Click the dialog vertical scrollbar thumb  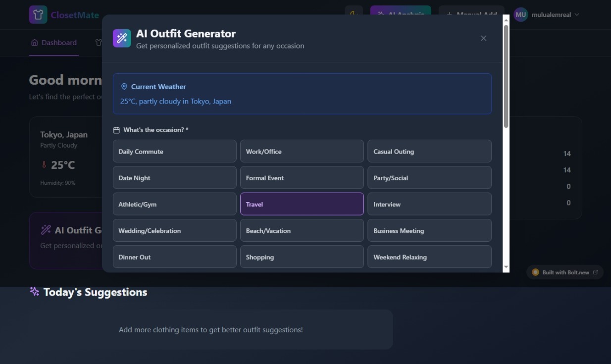pyautogui.click(x=506, y=76)
